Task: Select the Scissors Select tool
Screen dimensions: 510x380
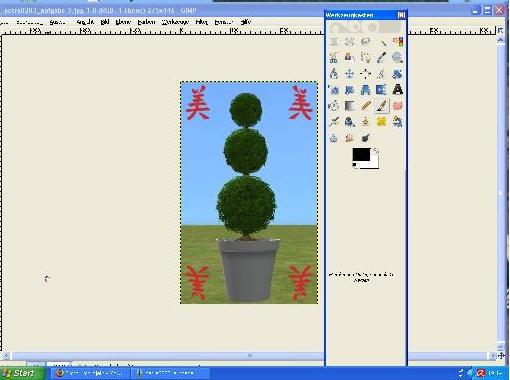Action: click(334, 58)
